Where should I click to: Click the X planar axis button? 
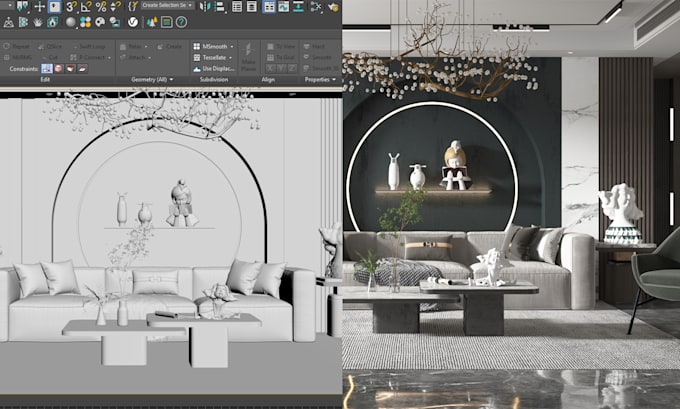(x=270, y=68)
